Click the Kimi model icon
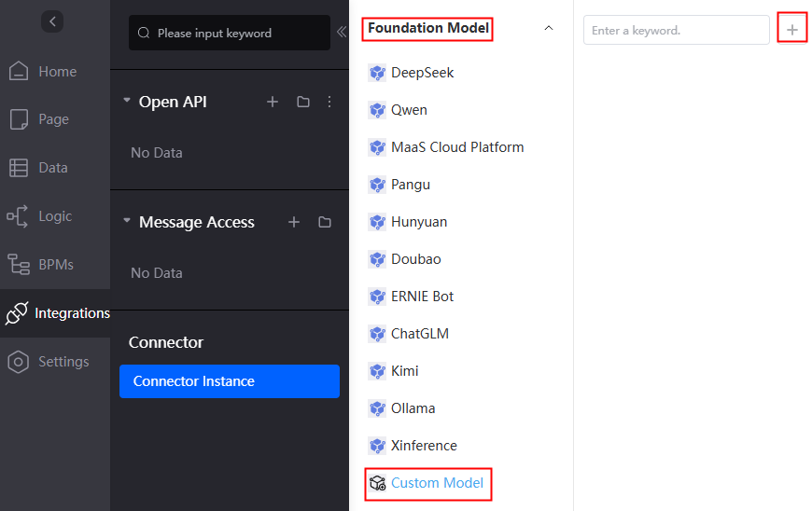This screenshot has height=511, width=812. (x=377, y=371)
